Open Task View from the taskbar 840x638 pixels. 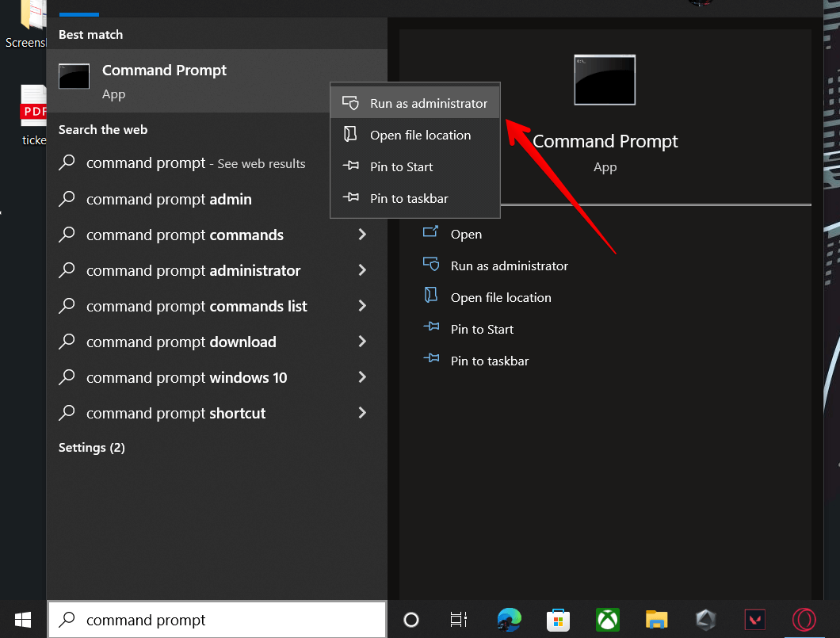[459, 620]
